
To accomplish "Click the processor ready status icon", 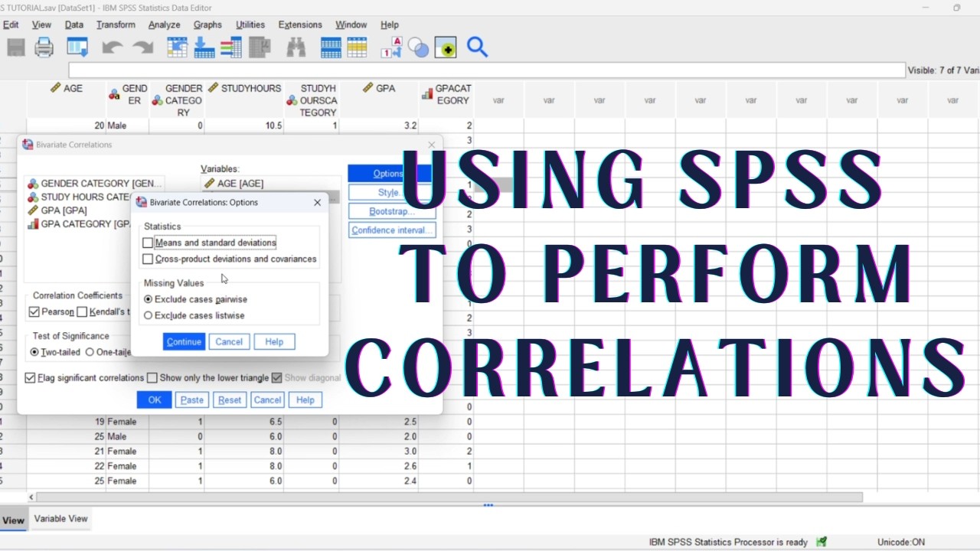I will coord(822,542).
